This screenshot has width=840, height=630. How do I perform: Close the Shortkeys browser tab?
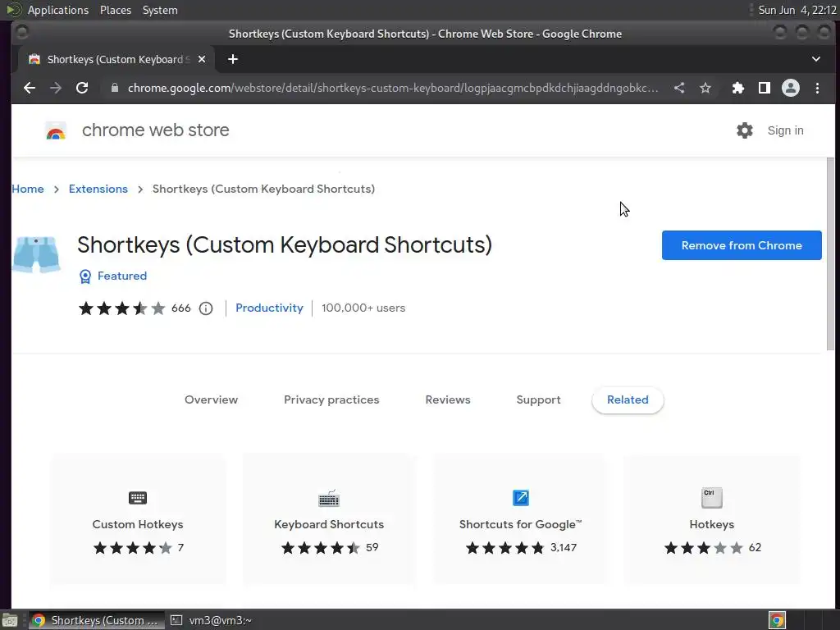coord(202,59)
